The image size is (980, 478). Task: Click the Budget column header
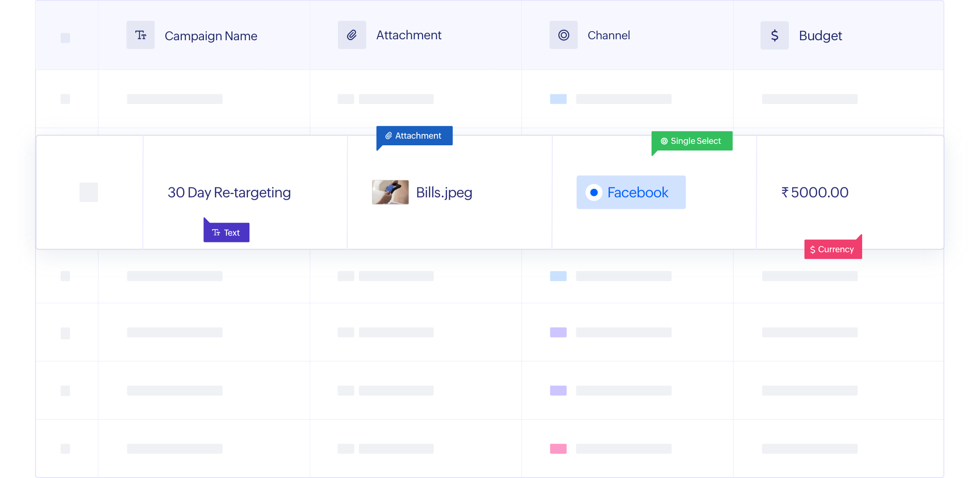[x=821, y=35]
